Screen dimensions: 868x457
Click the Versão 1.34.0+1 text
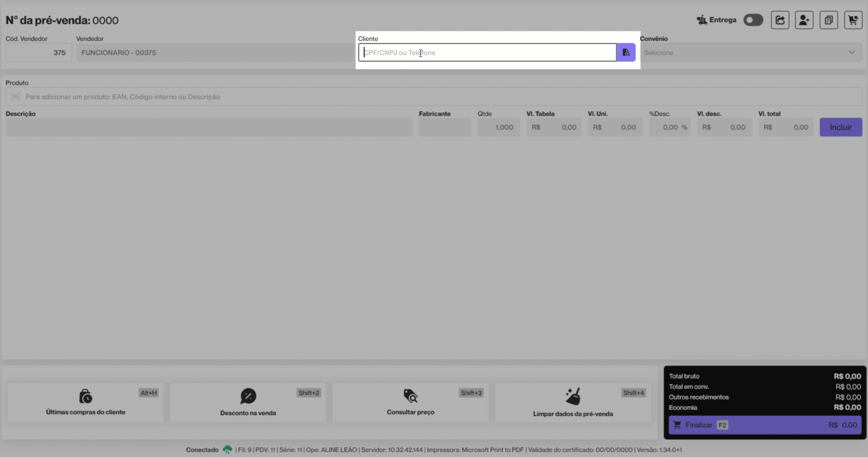click(x=659, y=450)
